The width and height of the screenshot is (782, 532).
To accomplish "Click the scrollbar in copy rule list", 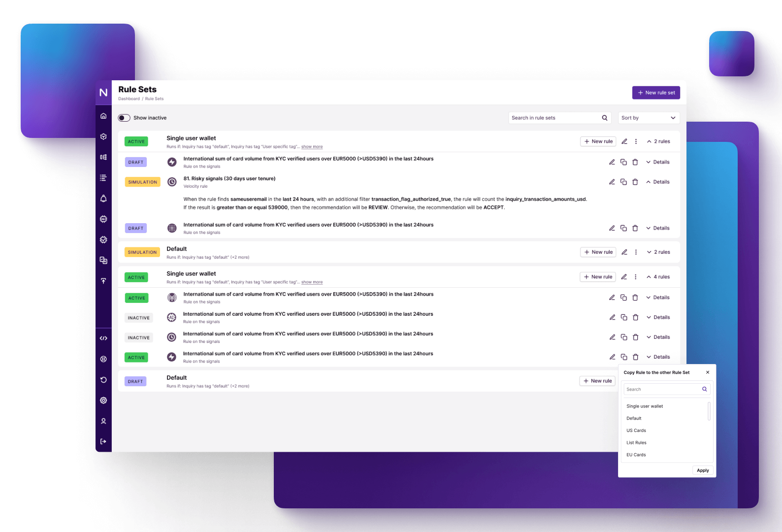I will [x=709, y=411].
